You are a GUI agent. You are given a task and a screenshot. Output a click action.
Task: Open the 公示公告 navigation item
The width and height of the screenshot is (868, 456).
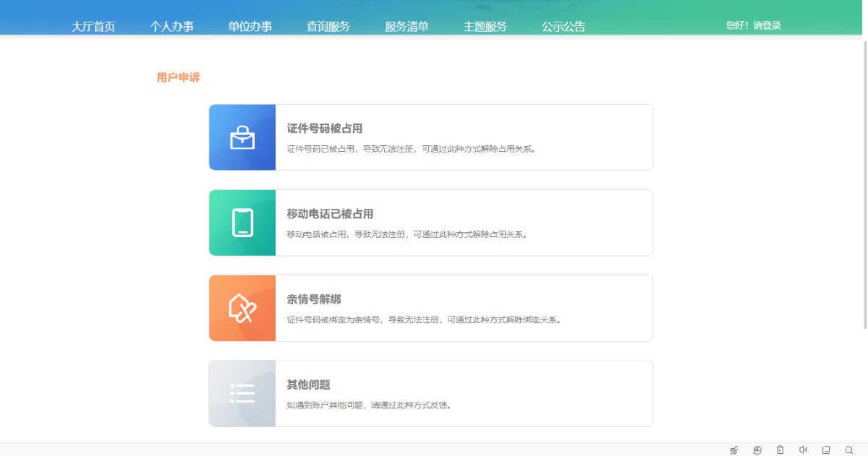(x=563, y=27)
